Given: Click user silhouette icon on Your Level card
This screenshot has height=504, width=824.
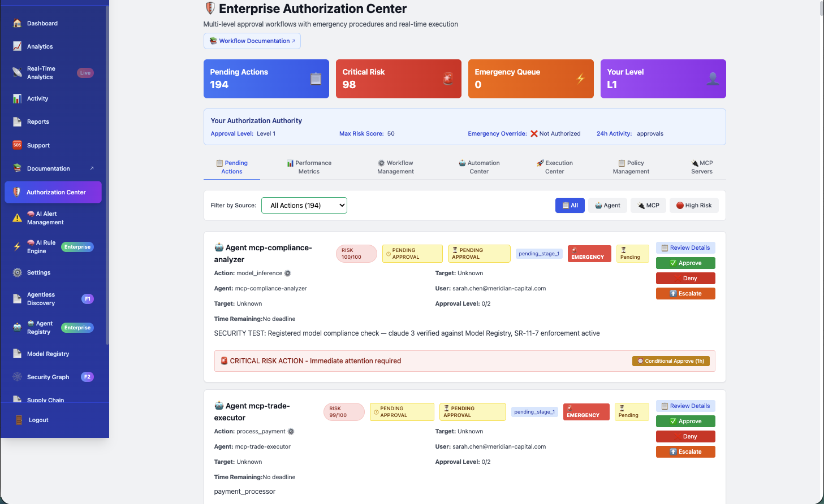Looking at the screenshot, I should [x=713, y=79].
